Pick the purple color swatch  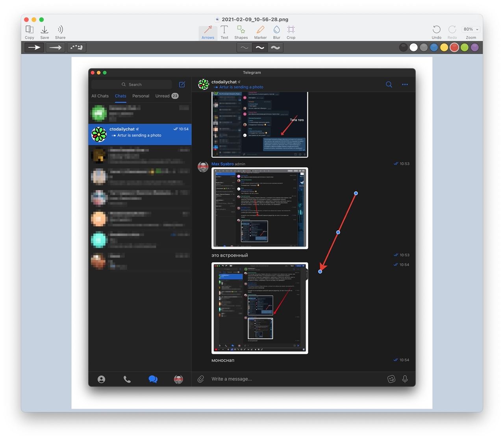coord(475,48)
